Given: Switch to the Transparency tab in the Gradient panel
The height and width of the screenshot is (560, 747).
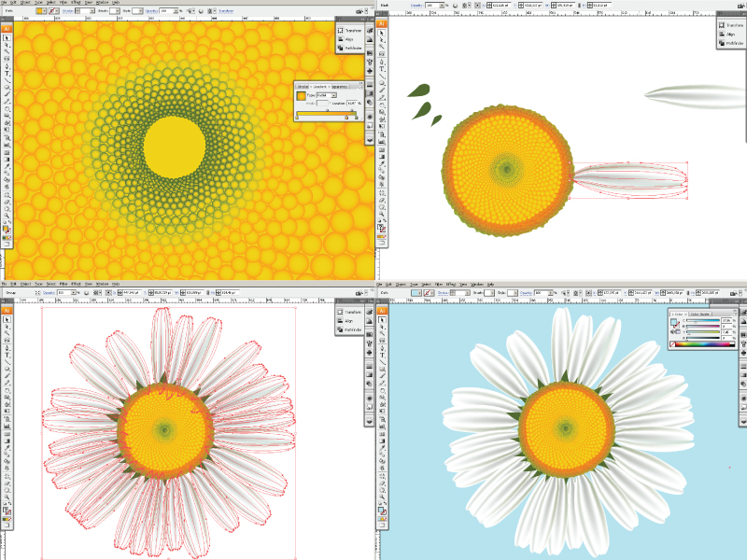Looking at the screenshot, I should (x=339, y=85).
